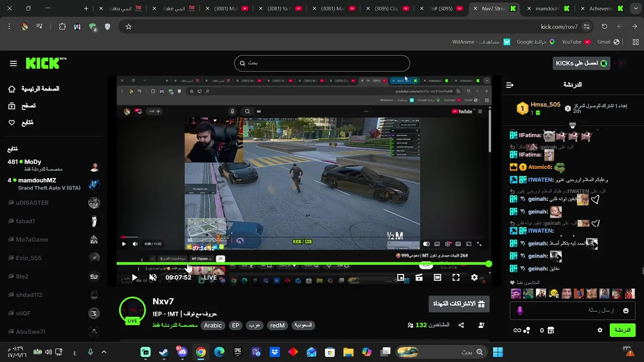Select offline channel uDISASTER

click(53, 203)
